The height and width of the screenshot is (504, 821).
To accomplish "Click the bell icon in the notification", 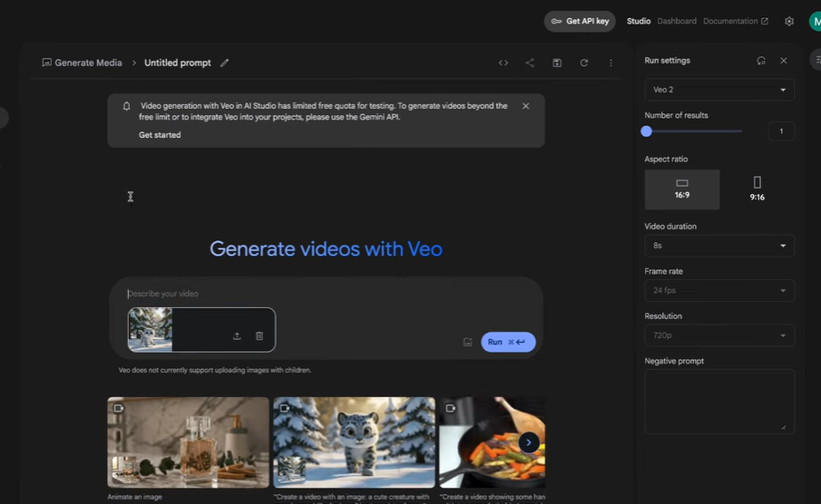I will 126,106.
